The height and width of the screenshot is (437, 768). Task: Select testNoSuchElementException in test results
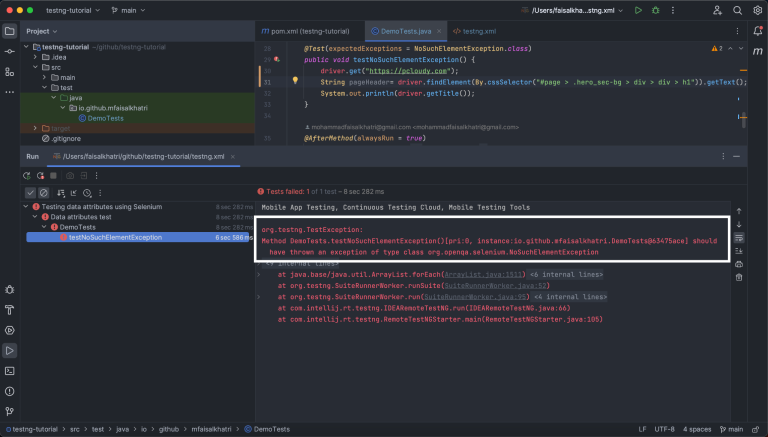[114, 237]
